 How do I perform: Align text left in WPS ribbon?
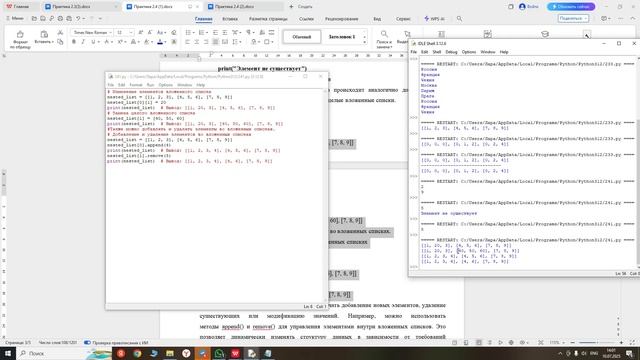(x=187, y=42)
